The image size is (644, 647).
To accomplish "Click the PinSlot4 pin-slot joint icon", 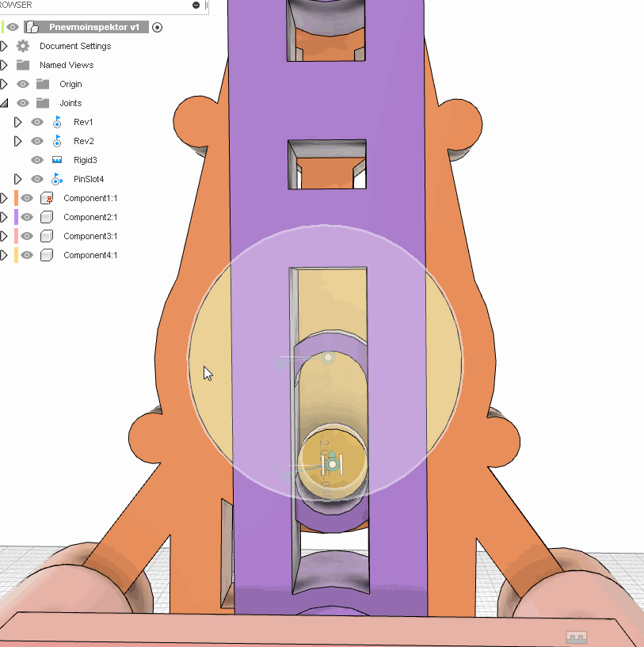I will point(57,179).
